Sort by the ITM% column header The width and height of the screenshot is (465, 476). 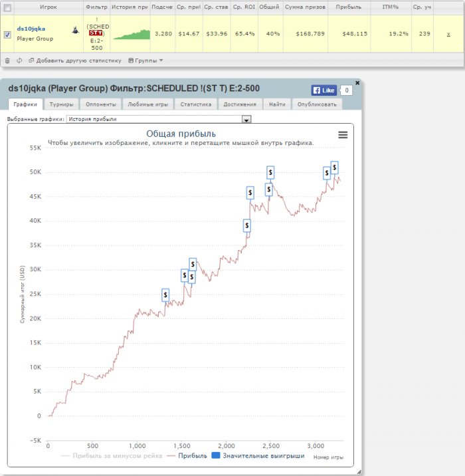point(391,7)
